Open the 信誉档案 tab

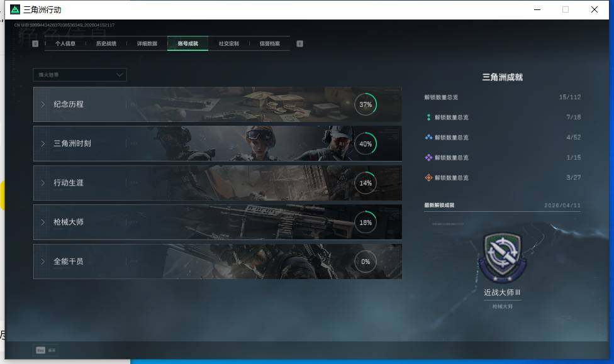click(270, 43)
